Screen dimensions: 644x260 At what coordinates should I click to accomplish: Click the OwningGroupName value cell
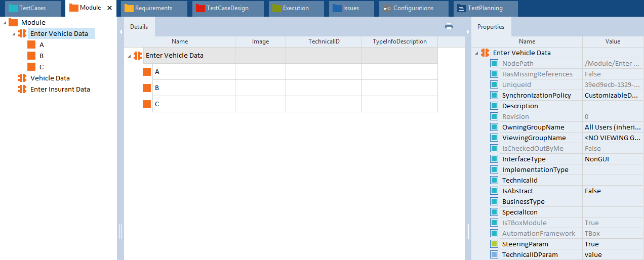coord(613,127)
